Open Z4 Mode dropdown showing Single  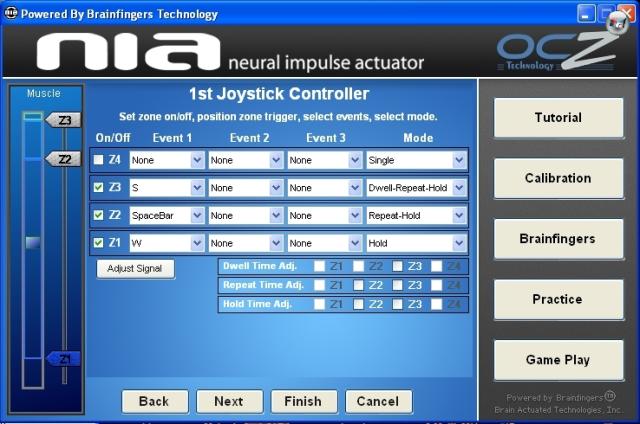[x=416, y=160]
